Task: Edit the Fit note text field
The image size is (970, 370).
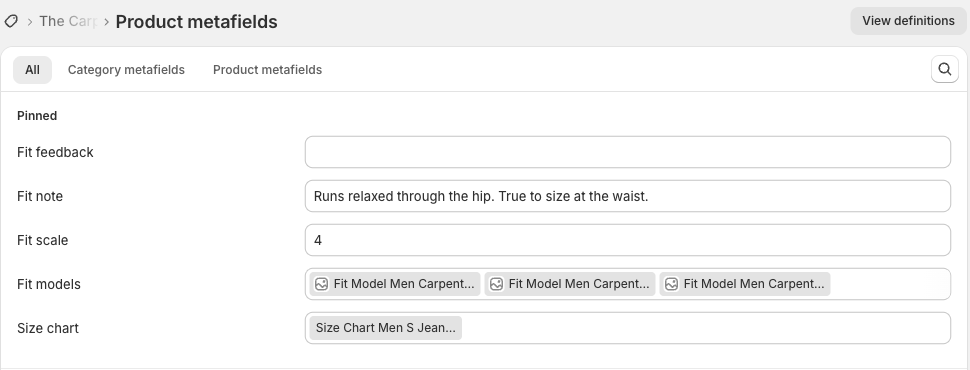Action: 627,196
